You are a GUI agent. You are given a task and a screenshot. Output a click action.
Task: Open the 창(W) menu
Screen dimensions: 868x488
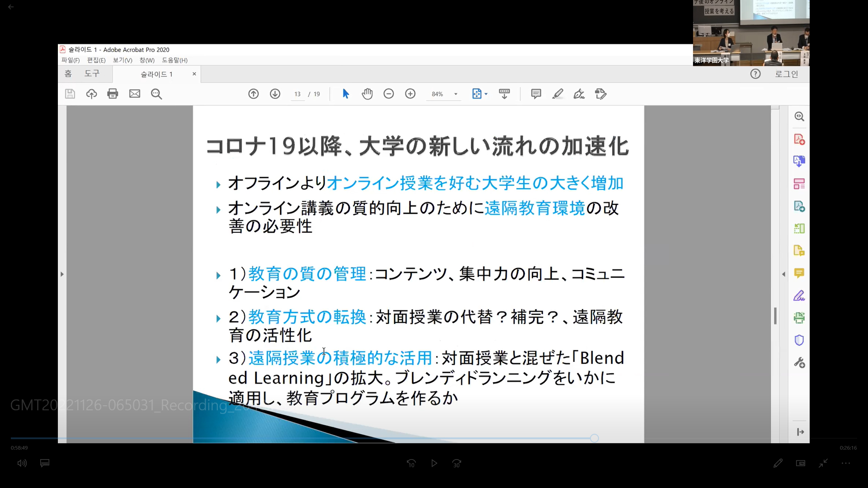point(147,60)
